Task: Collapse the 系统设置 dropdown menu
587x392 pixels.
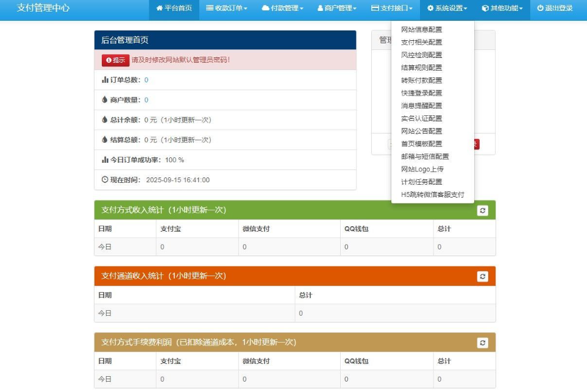Action: click(447, 9)
